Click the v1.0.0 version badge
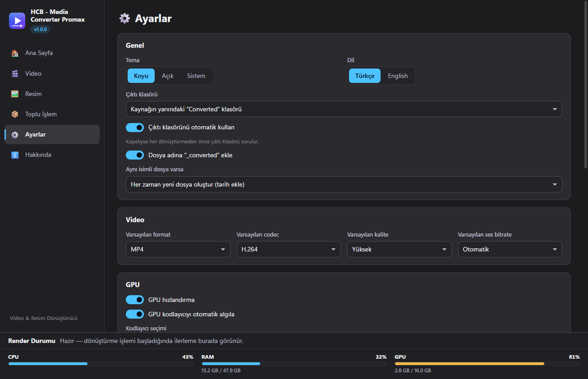Screen dimensions: 588x379 tap(41, 29)
